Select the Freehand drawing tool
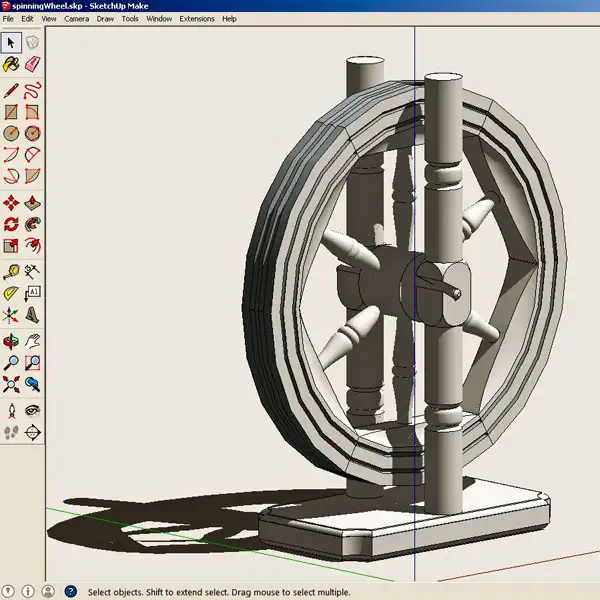The height and width of the screenshot is (600, 600). 33,90
